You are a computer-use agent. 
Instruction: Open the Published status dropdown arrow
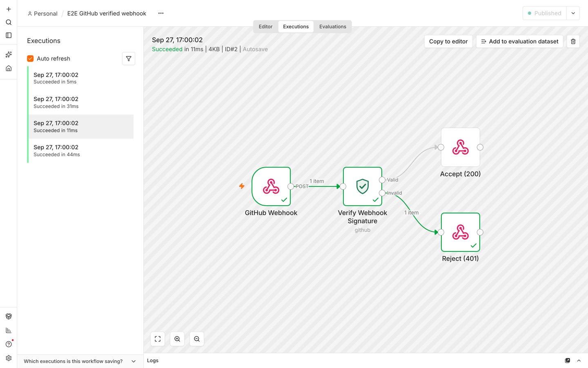573,13
